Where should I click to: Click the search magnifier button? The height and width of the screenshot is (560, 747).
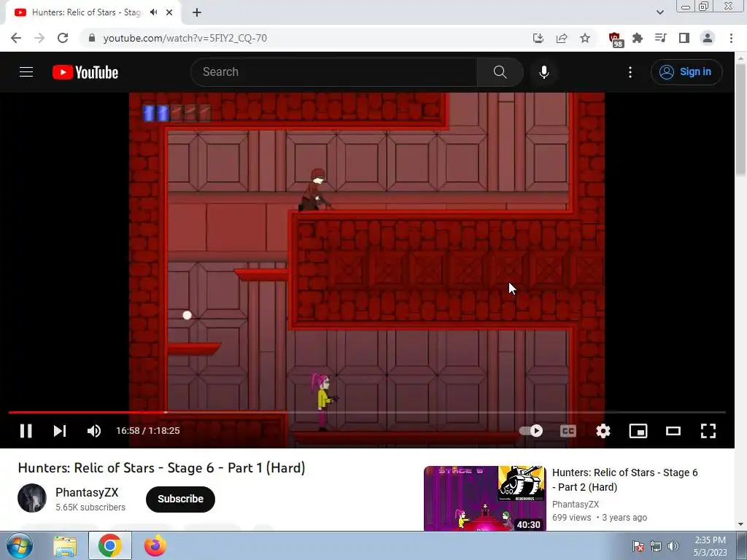500,72
